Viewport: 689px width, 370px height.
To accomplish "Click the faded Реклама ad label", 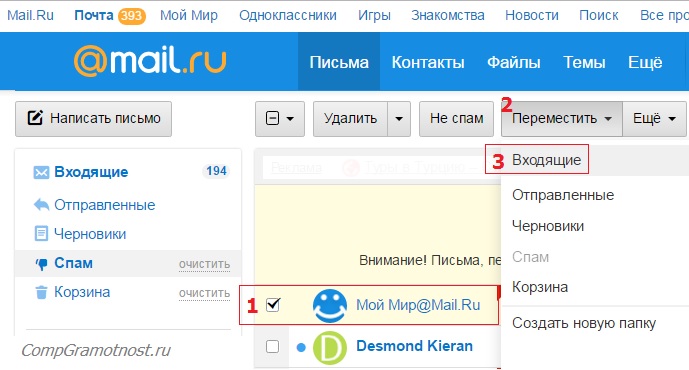I will 296,167.
